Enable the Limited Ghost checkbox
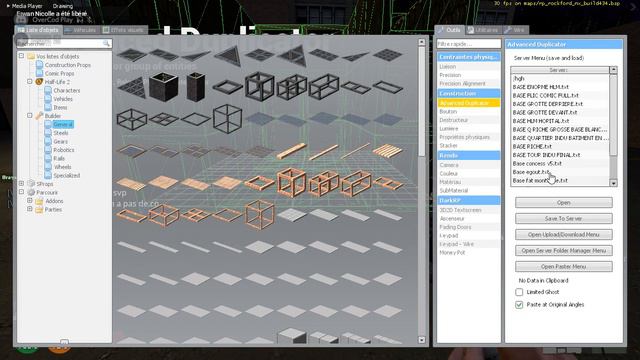 point(519,292)
